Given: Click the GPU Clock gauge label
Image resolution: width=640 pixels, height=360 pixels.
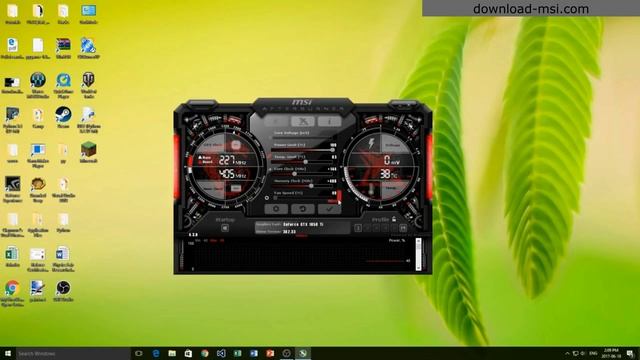Looking at the screenshot, I should 213,145.
